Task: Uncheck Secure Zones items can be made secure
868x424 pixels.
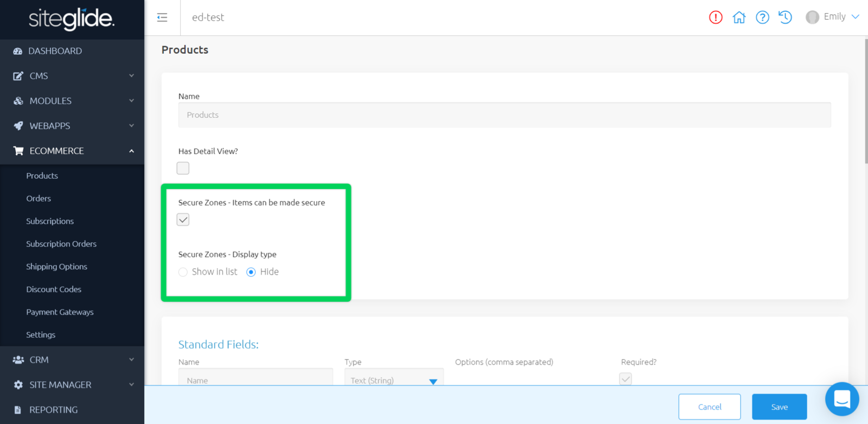Action: pyautogui.click(x=183, y=220)
